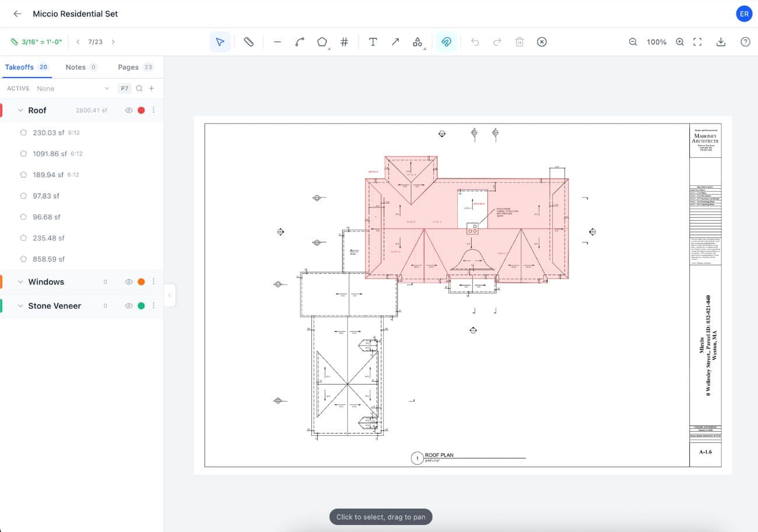Open the polygon drawing tool
The image size is (758, 532).
click(x=322, y=41)
